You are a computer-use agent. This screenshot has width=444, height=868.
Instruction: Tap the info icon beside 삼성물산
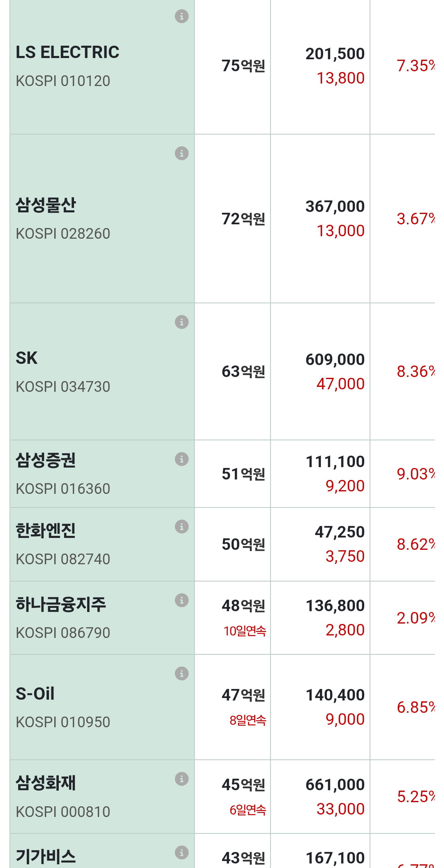click(x=182, y=153)
